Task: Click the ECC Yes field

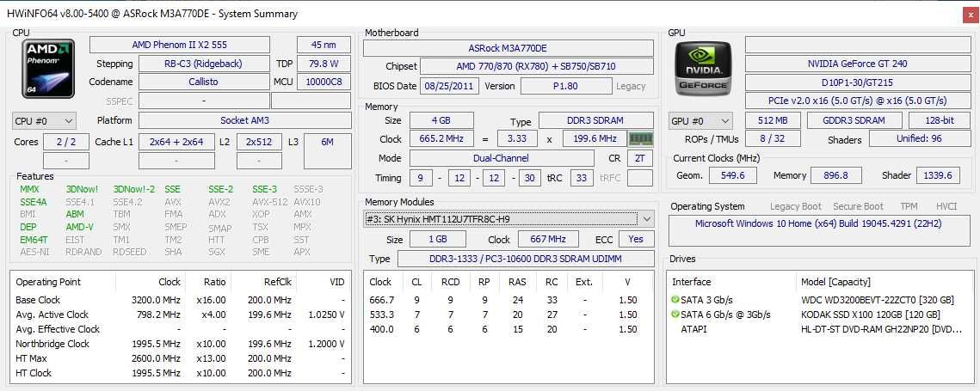Action: click(635, 239)
